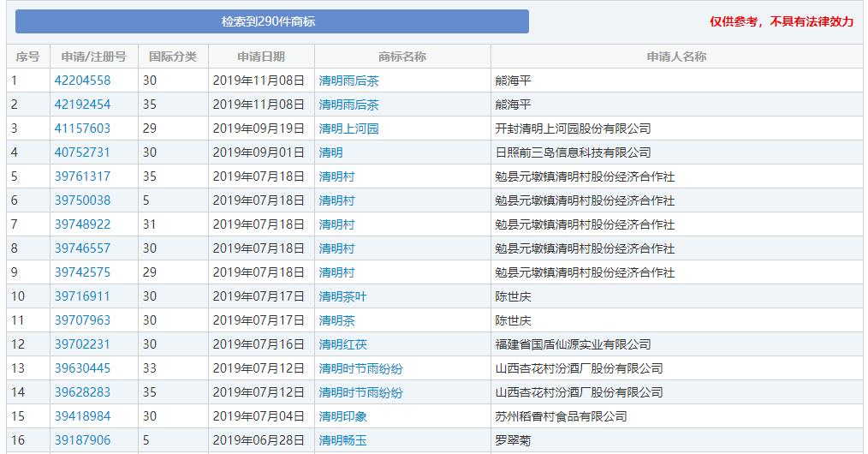The width and height of the screenshot is (868, 454).
Task: Open trademark 清明茶 in row 11
Action: pyautogui.click(x=336, y=320)
